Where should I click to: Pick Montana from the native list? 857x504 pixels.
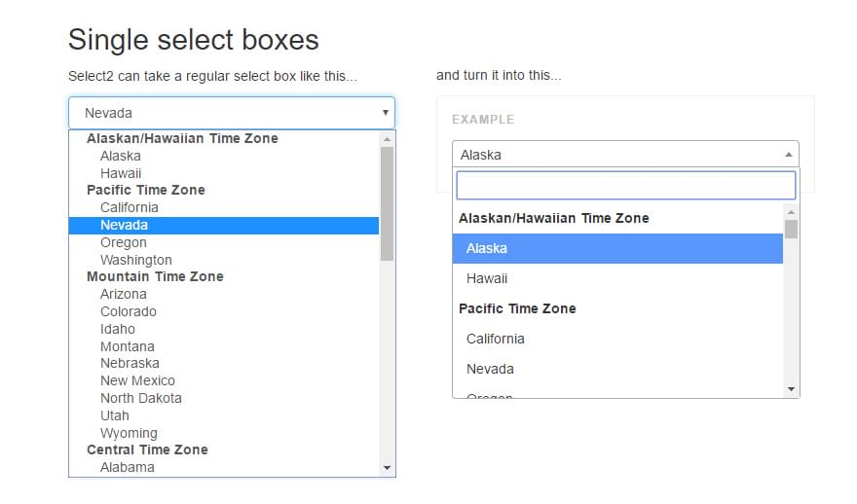[128, 346]
